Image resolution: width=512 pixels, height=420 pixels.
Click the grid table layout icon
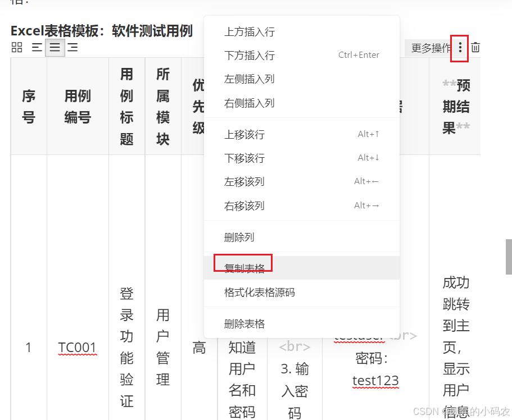tap(17, 48)
